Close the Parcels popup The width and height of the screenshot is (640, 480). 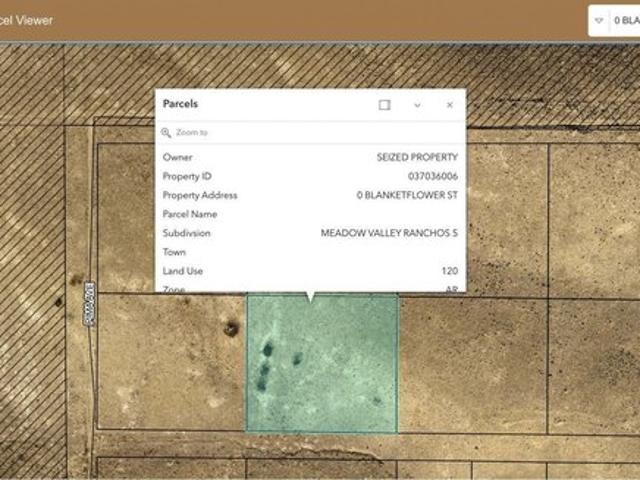point(449,105)
